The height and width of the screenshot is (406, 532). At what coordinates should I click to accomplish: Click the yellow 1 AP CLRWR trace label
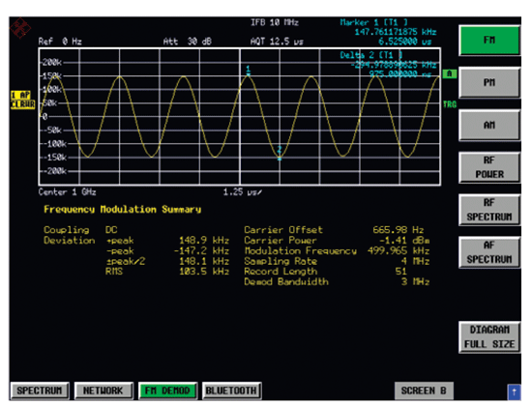[23, 100]
